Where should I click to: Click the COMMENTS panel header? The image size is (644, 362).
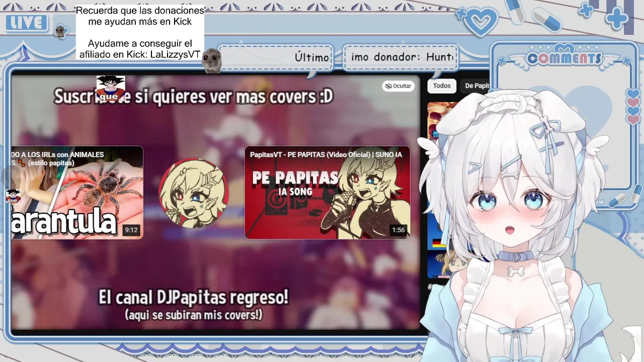point(564,59)
